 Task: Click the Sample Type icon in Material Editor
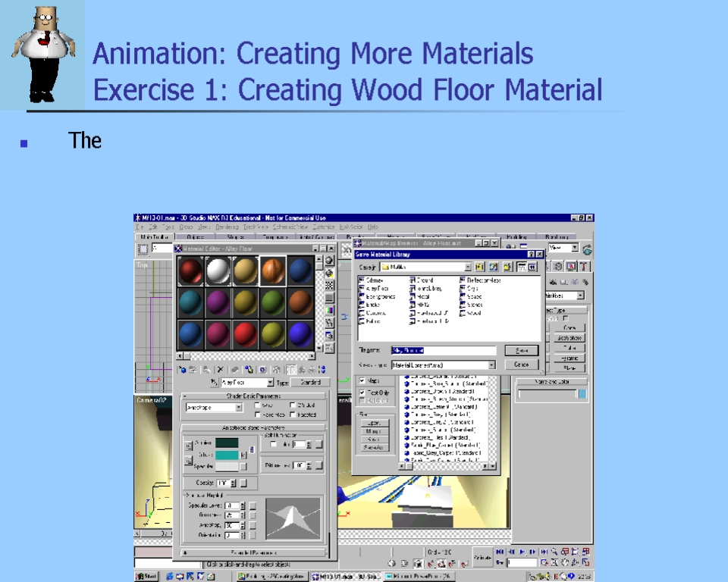[329, 261]
